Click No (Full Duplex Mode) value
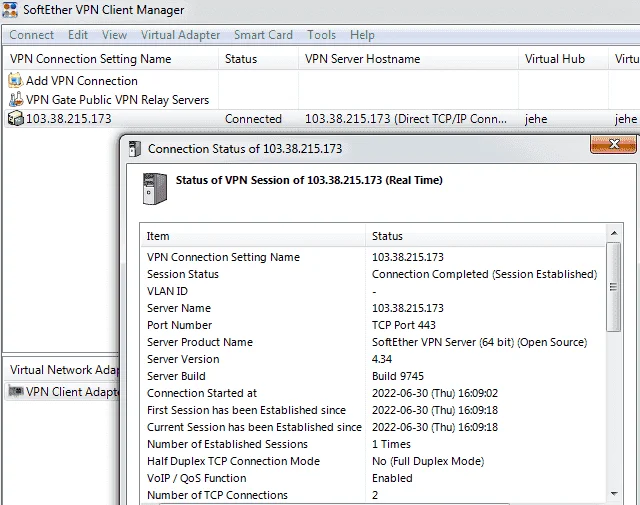Viewport: 640px width, 505px height. click(428, 461)
